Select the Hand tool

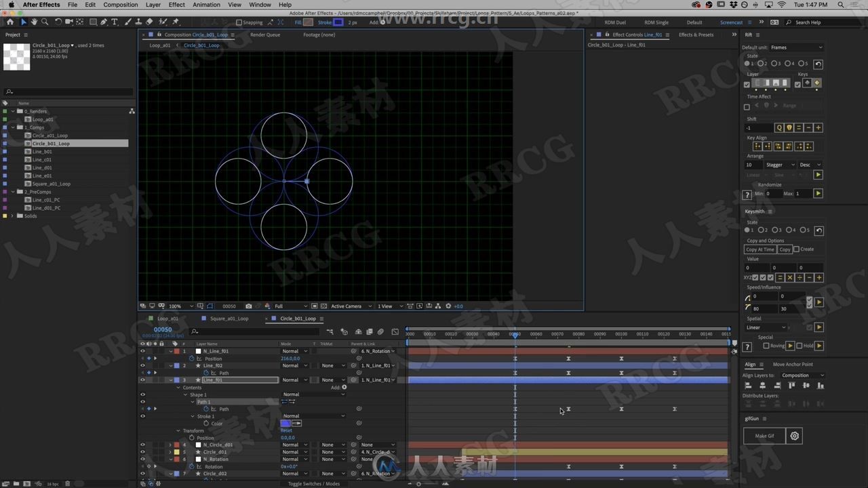(x=34, y=22)
